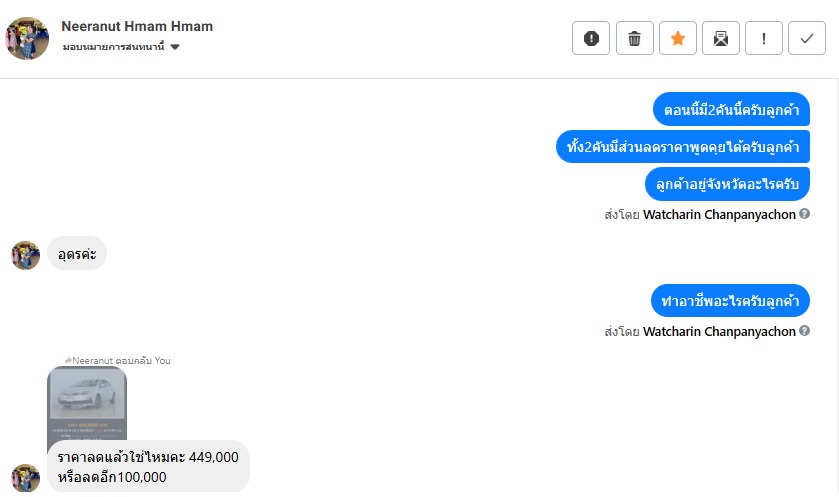Image resolution: width=839 pixels, height=497 pixels.
Task: Delete conversation using the trash icon
Action: 634,39
